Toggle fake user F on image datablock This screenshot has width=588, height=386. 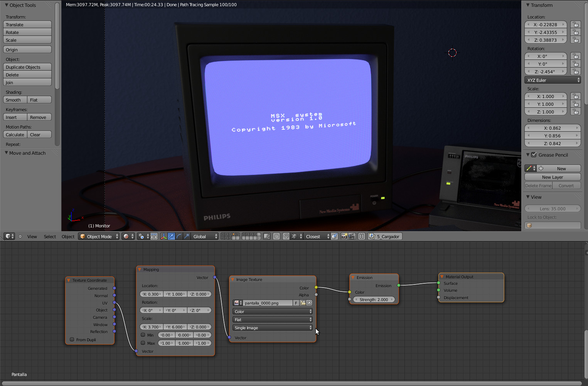[x=296, y=303]
